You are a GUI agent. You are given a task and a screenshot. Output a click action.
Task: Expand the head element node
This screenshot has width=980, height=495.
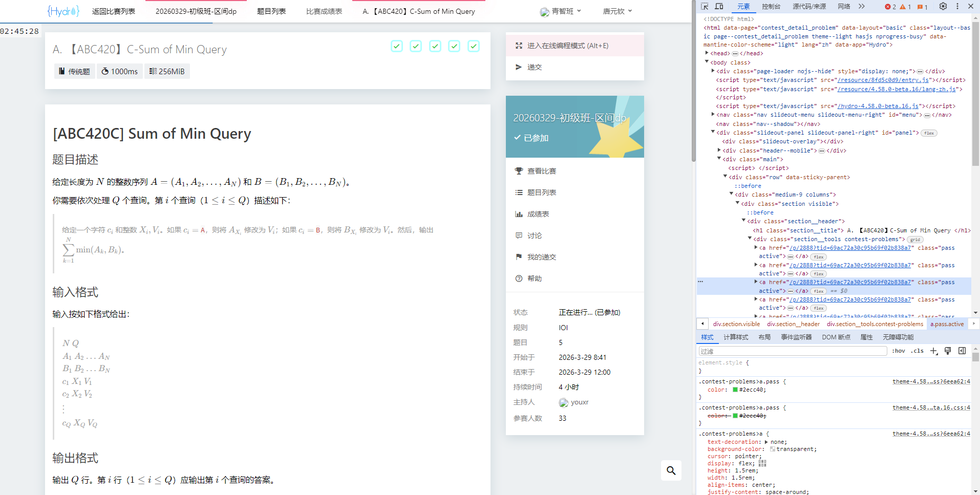click(x=707, y=53)
